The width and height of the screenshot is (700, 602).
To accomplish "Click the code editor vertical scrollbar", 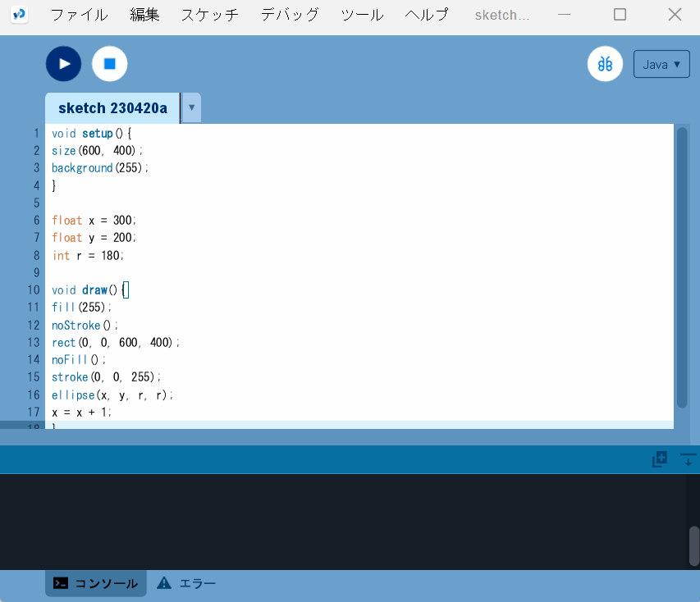I will pos(681,267).
